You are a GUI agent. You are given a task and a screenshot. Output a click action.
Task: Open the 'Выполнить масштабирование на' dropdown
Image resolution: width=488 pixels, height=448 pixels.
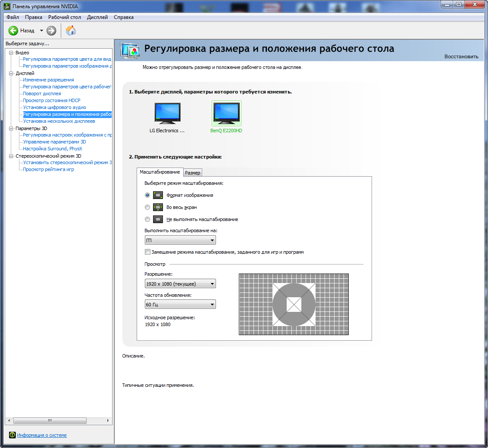click(x=180, y=240)
